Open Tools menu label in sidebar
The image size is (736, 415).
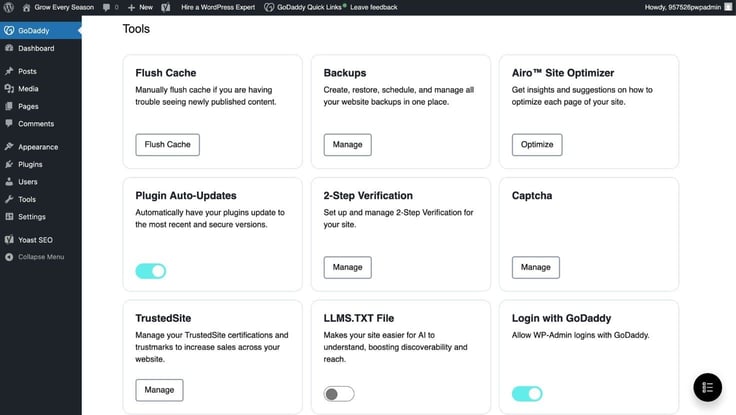pyautogui.click(x=27, y=200)
